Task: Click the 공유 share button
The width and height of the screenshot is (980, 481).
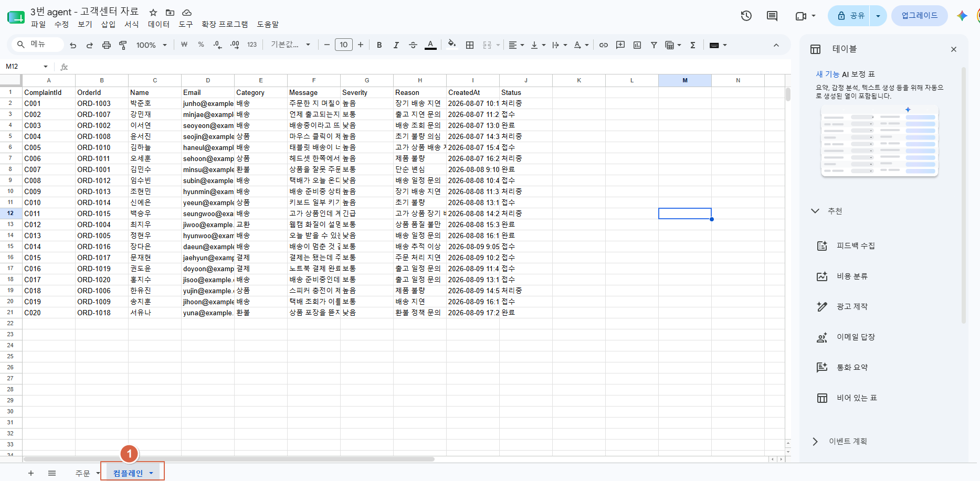Action: [849, 16]
